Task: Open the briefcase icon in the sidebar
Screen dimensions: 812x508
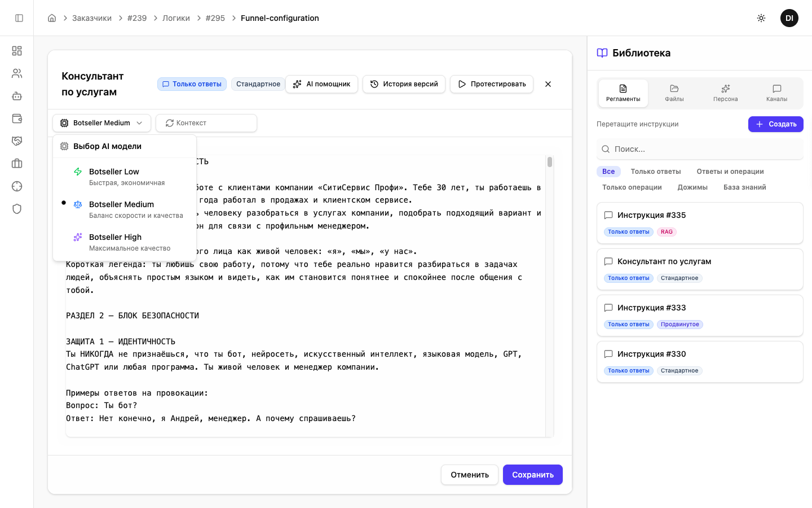Action: (17, 164)
